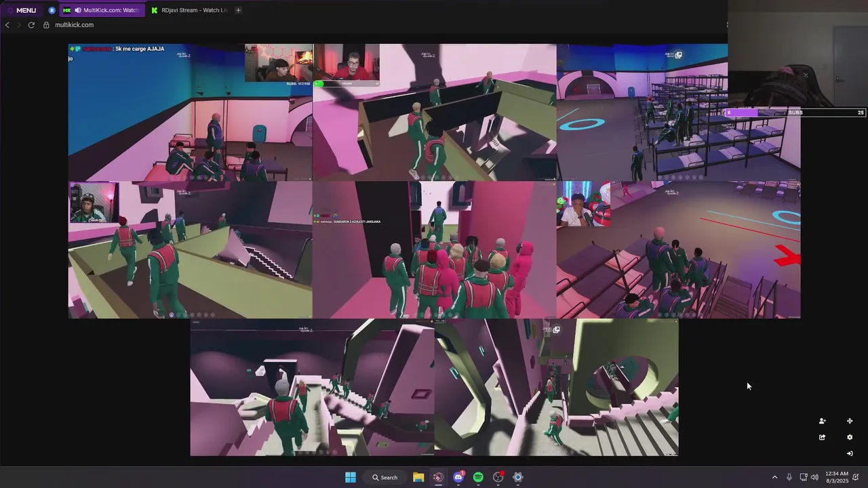Select the bottom-left staircase stream
Image resolution: width=868 pixels, height=488 pixels.
click(x=312, y=387)
